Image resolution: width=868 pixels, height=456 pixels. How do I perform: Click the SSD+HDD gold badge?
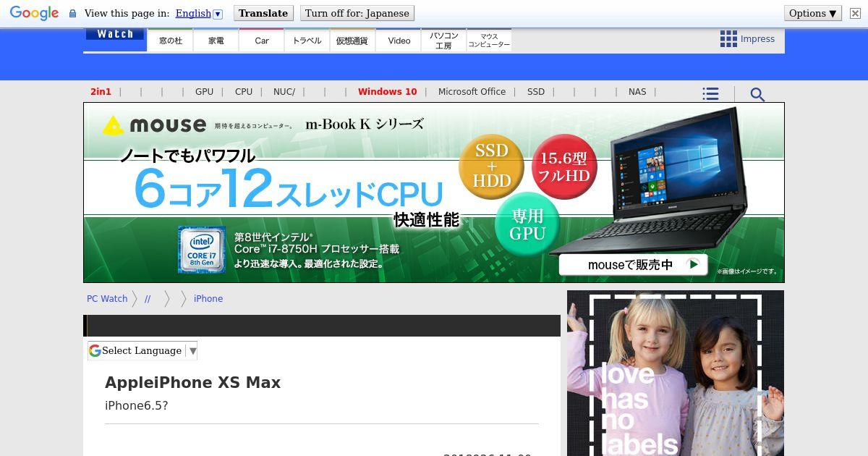pos(492,166)
